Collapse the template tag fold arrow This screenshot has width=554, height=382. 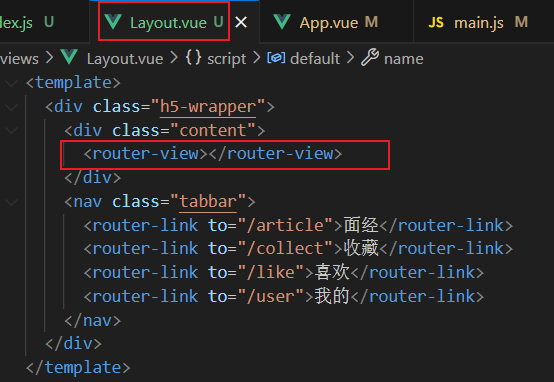[11, 83]
